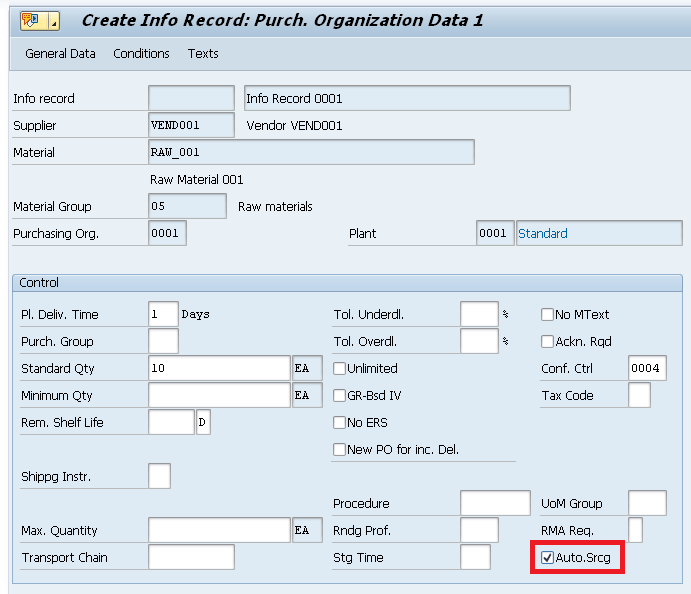Click the Purchasing Org. field
This screenshot has height=594, width=691.
167,233
